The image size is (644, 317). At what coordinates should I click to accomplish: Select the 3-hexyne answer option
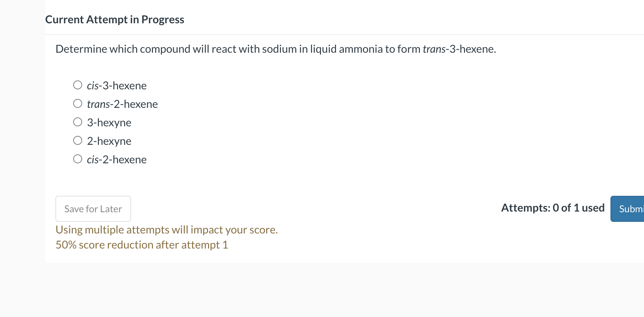[x=78, y=121]
